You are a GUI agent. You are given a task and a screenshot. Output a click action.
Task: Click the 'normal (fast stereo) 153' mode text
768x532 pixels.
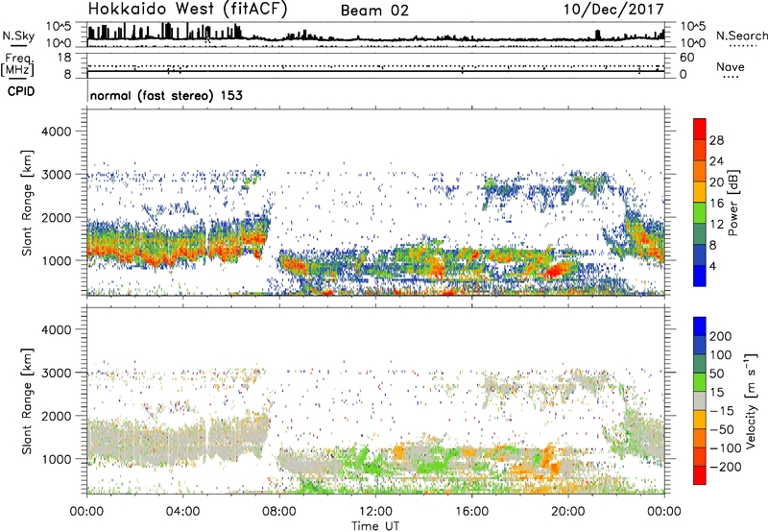pyautogui.click(x=166, y=95)
